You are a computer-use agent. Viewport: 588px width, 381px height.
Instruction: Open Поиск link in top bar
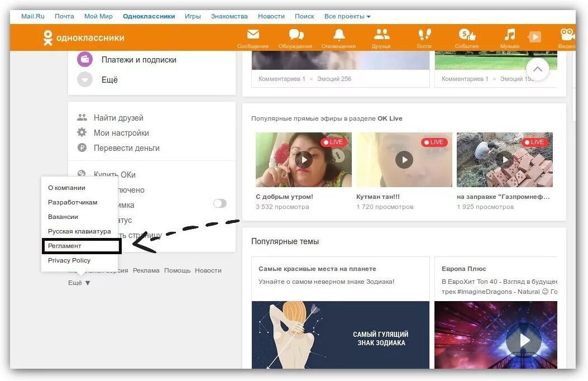click(304, 16)
